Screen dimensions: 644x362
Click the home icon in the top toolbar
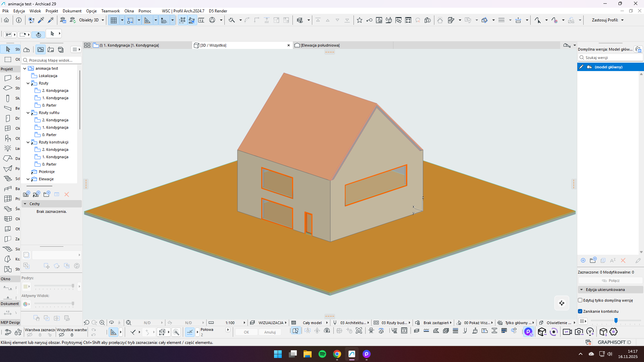[x=6, y=20]
